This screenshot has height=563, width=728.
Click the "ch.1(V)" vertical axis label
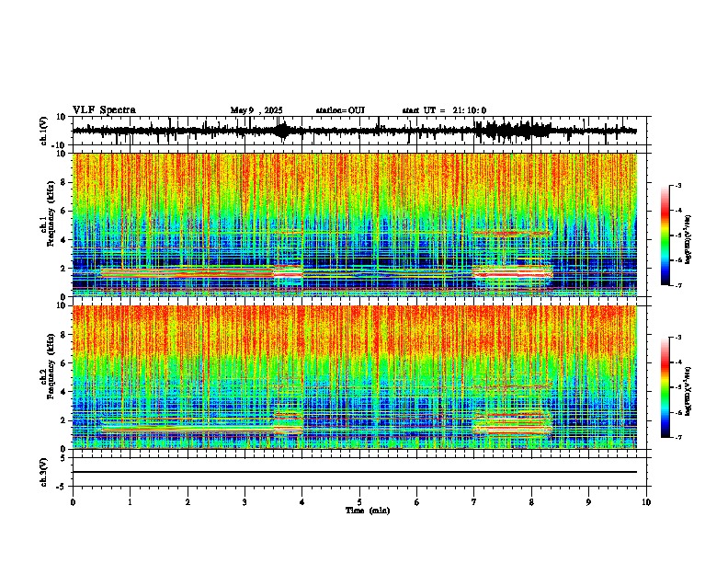pyautogui.click(x=44, y=131)
